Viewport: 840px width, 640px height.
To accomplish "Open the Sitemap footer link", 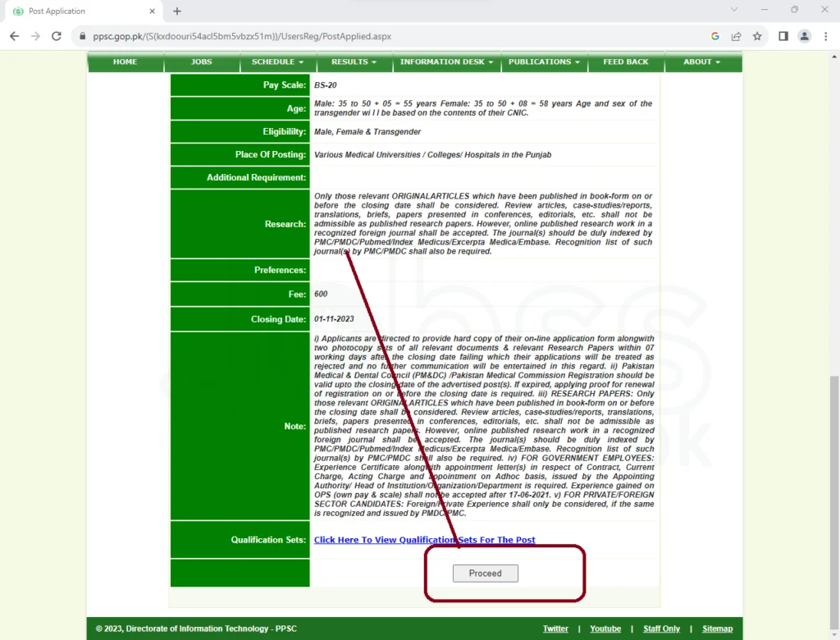I will 717,629.
